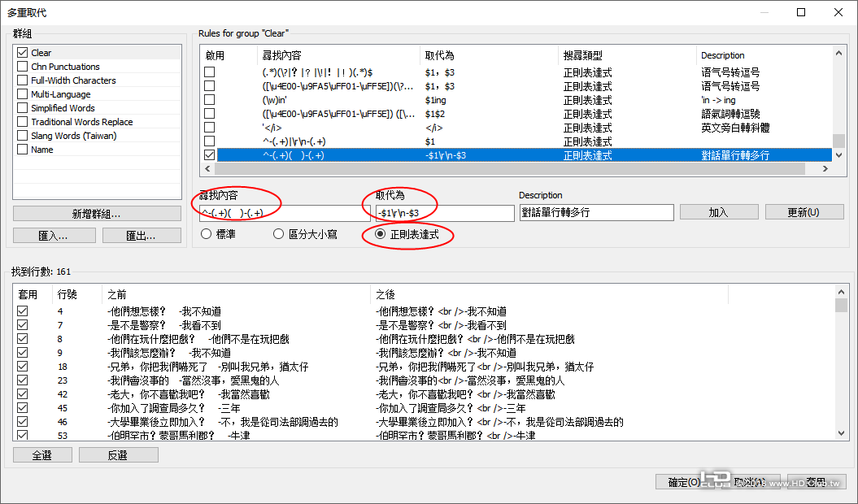Click the rules list Description column header
Screen dimensions: 858x504
coord(764,55)
